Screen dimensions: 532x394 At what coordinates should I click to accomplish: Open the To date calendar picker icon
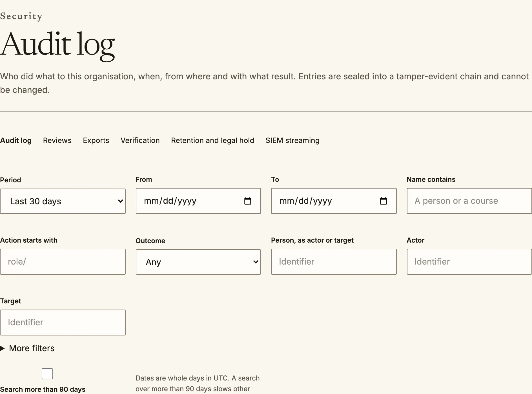[x=383, y=201]
